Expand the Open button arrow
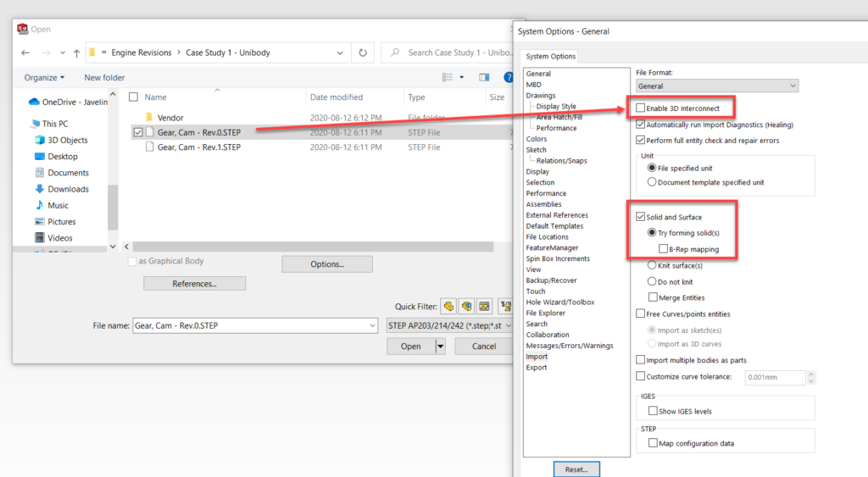 pyautogui.click(x=441, y=347)
